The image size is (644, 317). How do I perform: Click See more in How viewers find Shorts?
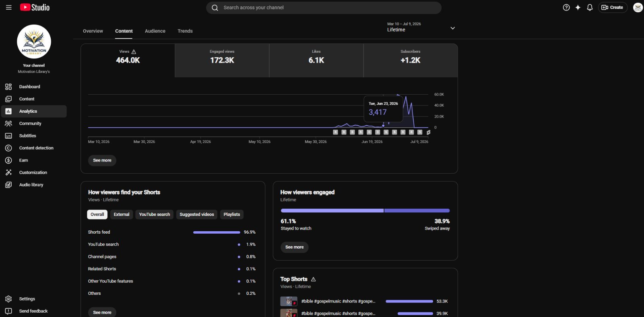click(102, 312)
